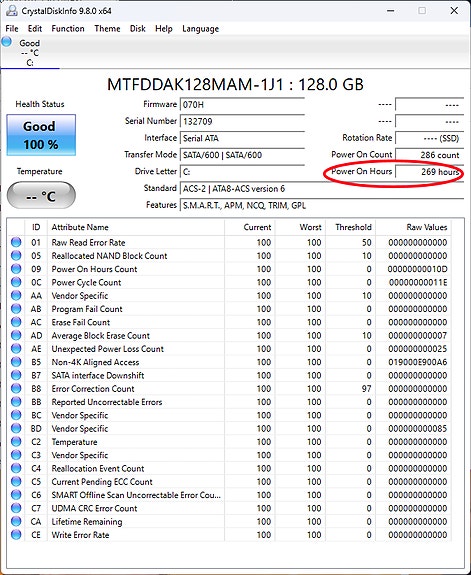
Task: Select the Unexpected Power Loss Count row
Action: (230, 349)
